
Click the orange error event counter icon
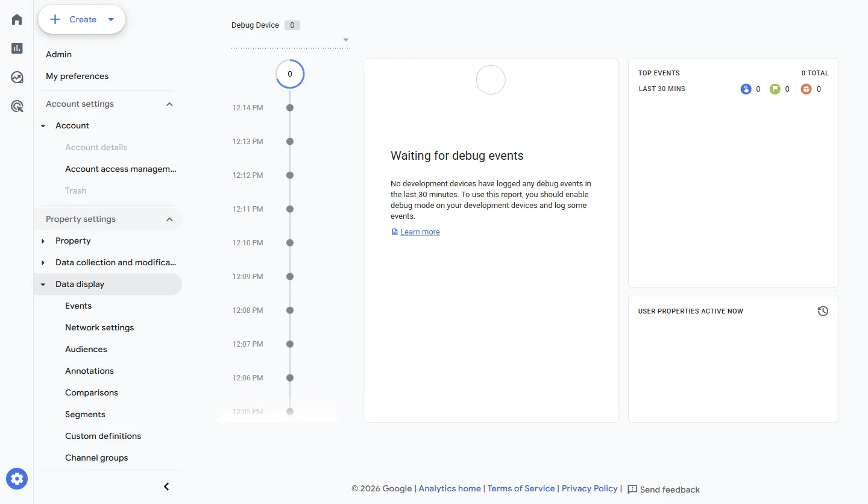coord(807,89)
